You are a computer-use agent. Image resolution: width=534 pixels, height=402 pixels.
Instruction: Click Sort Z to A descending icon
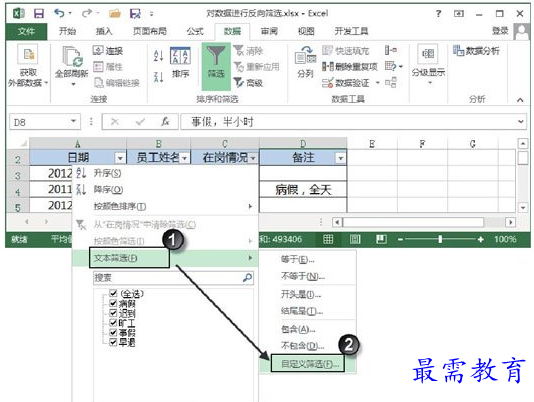pos(158,77)
